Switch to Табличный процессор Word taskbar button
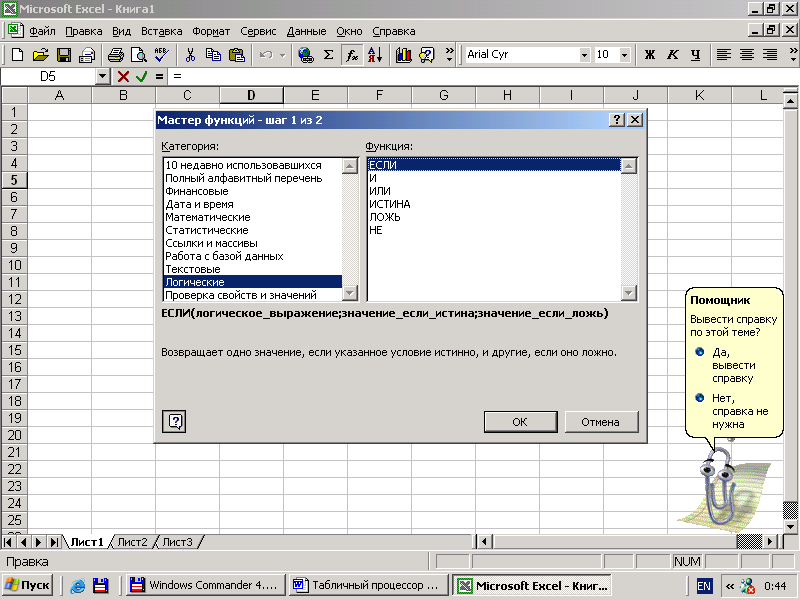800x600 pixels. click(368, 585)
